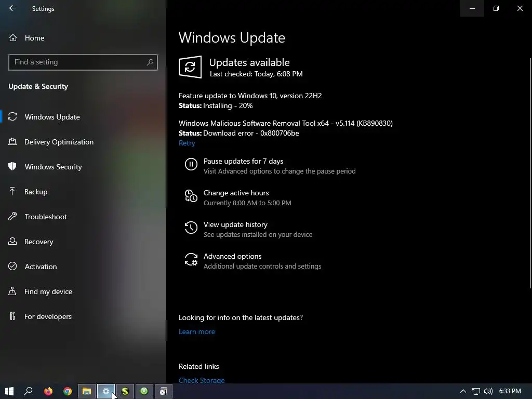
Task: Click the Download error 0x800706be text
Action: pyautogui.click(x=239, y=133)
